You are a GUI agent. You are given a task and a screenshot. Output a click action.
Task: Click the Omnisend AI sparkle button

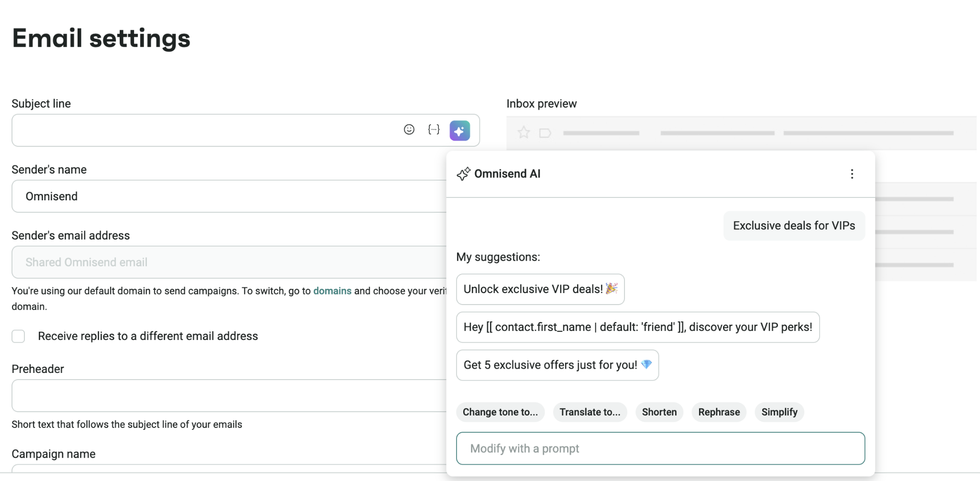click(460, 131)
